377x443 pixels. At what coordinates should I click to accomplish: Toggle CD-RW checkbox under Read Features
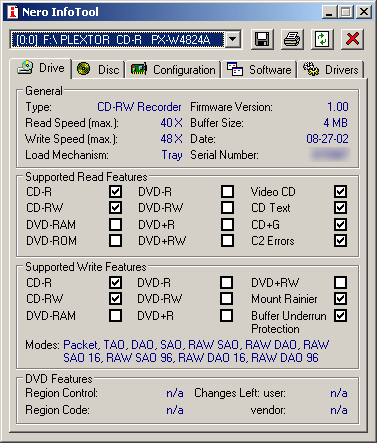[115, 208]
